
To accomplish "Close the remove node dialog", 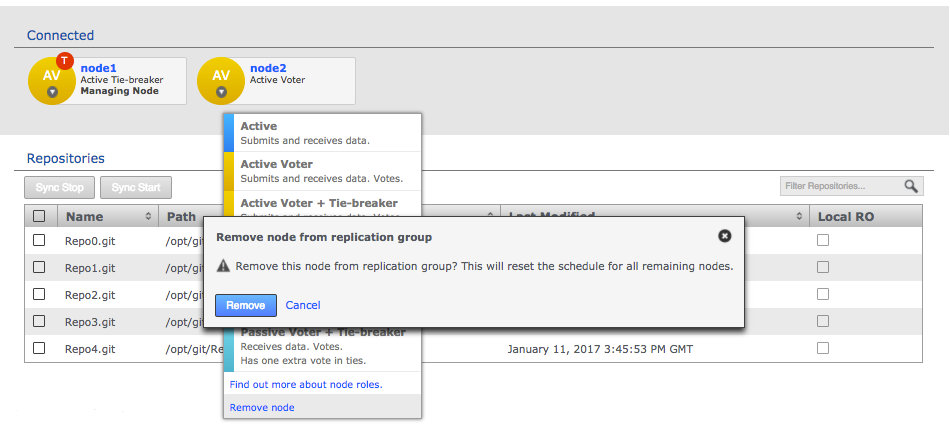I will 725,236.
